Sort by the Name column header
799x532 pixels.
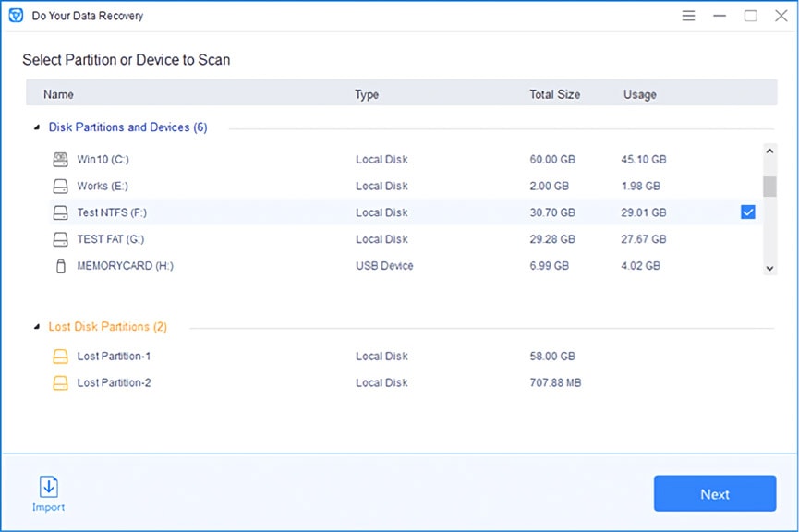(x=58, y=94)
